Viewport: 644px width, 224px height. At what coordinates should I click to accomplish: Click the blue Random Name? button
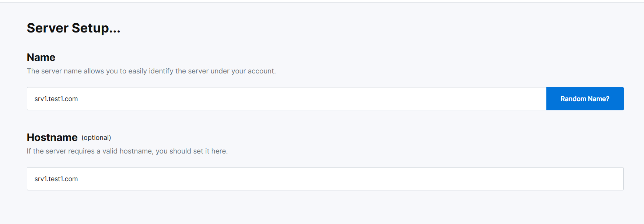585,99
